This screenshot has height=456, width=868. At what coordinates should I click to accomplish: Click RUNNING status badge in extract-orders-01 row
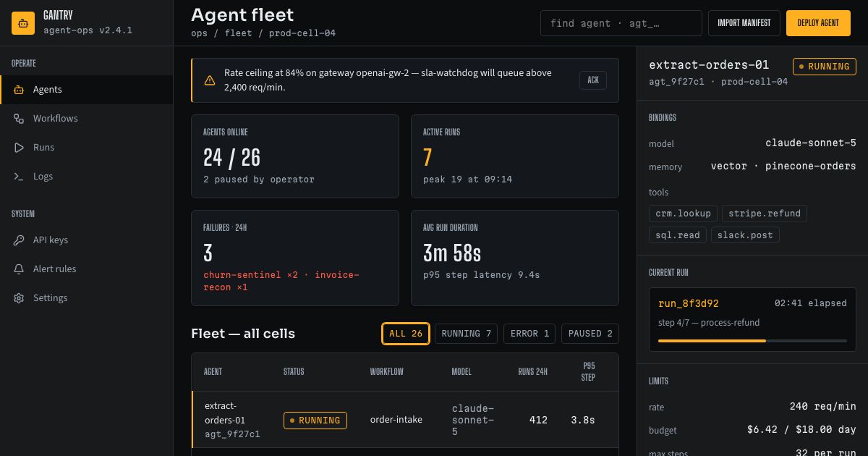click(x=315, y=421)
